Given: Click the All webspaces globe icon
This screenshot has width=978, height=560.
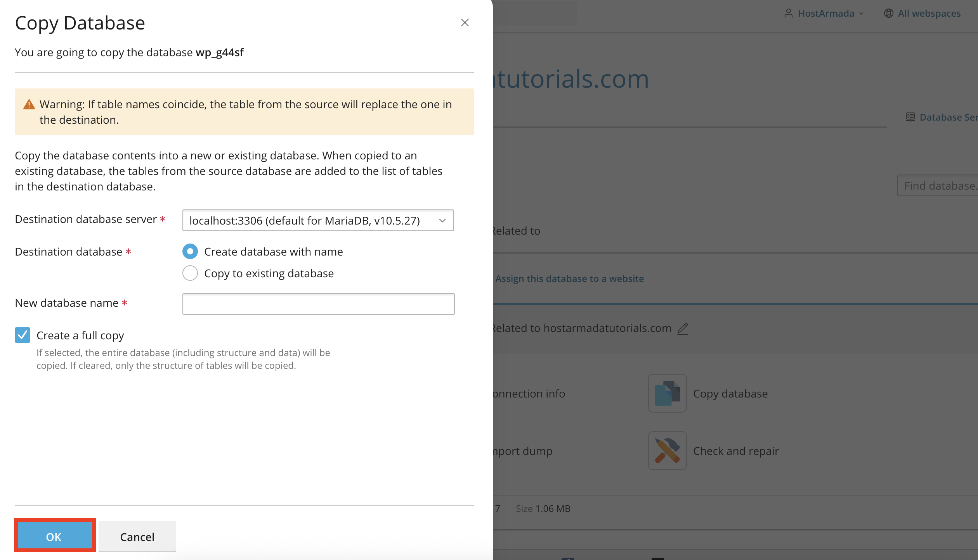Looking at the screenshot, I should [x=888, y=13].
